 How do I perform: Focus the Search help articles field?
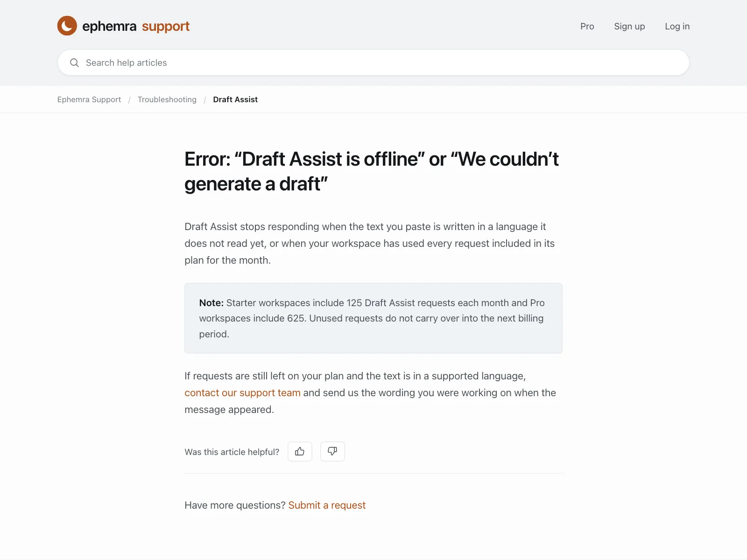pos(373,63)
